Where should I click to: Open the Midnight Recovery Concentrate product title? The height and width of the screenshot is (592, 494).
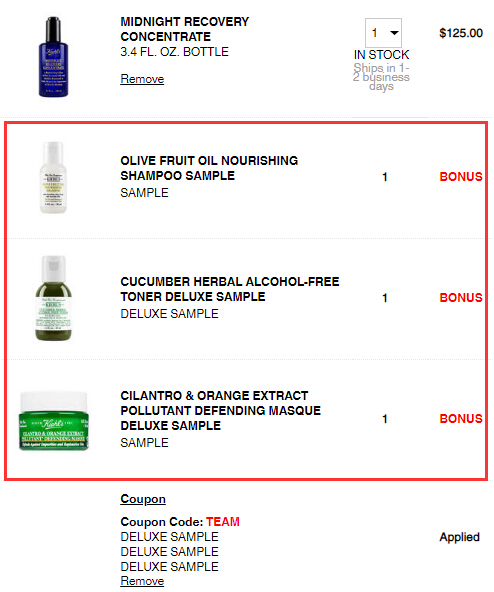[184, 29]
